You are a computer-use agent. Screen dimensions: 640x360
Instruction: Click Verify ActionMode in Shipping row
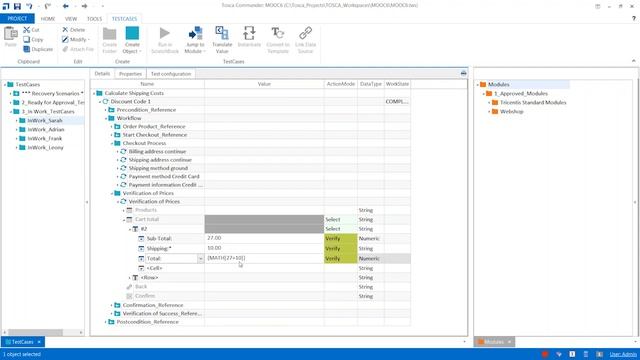click(x=340, y=248)
